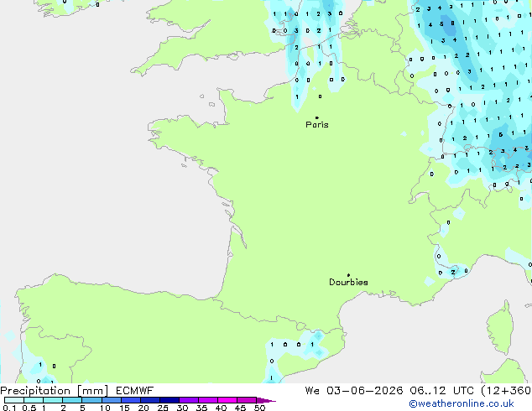Click the 'Precipitation [mm]' title text
Viewport: 532px width, 411px height.
(55, 391)
